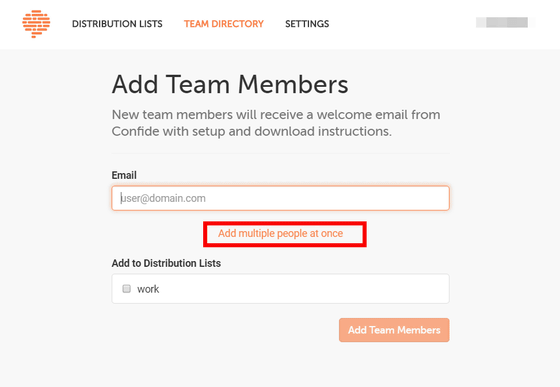Click empty header space beside Settings
Screen dimensions: 560x387
[x=400, y=24]
